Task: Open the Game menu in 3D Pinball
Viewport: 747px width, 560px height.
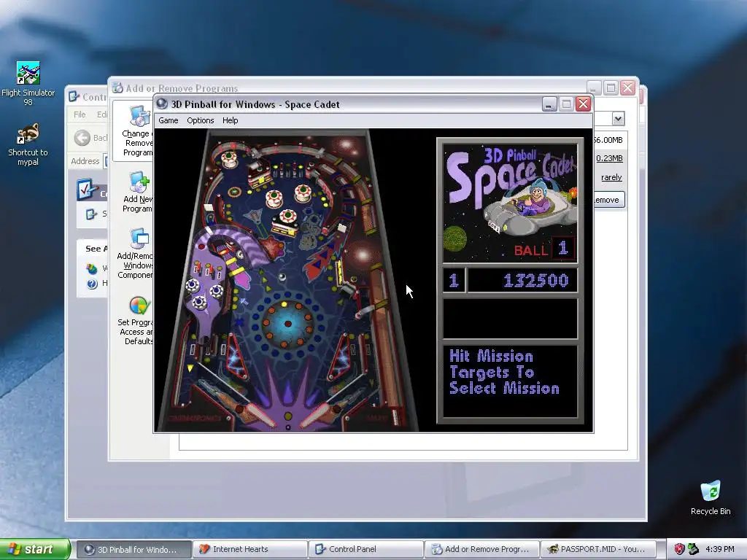Action: point(169,120)
